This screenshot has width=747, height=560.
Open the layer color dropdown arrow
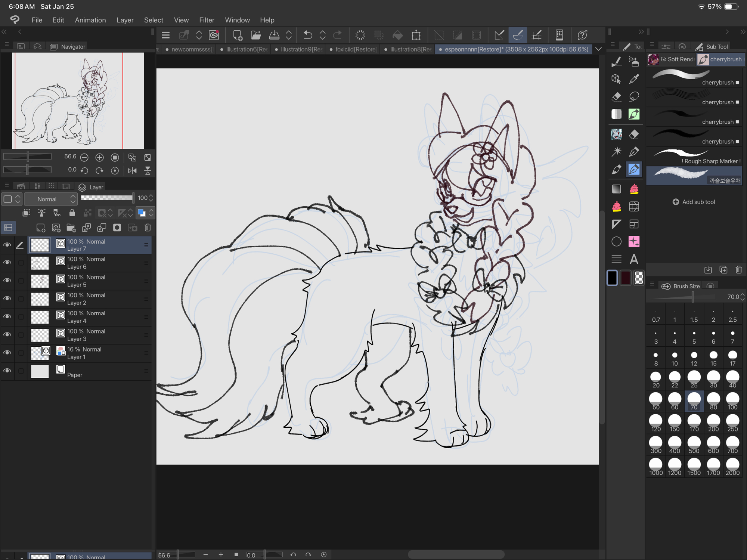tap(151, 213)
